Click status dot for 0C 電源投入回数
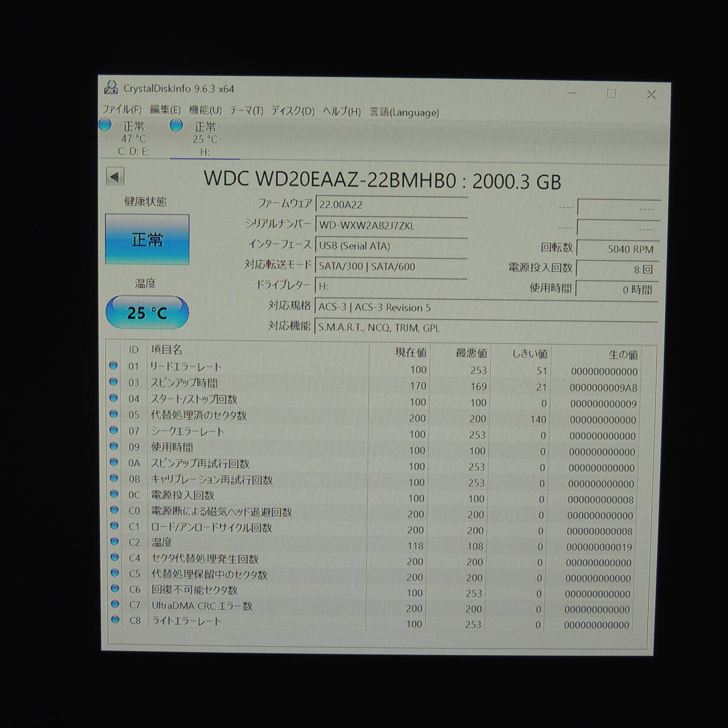728x728 pixels. coord(113,494)
